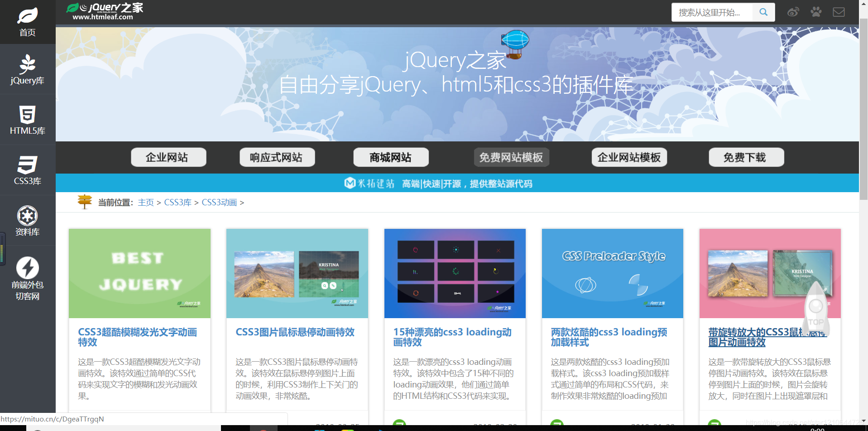Click the 主页 breadcrumb link

(x=145, y=203)
